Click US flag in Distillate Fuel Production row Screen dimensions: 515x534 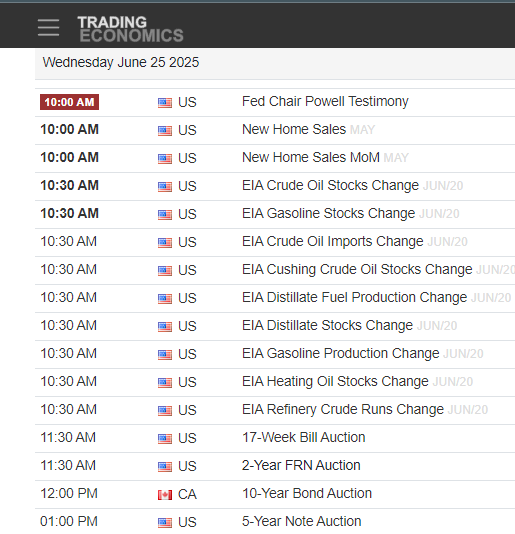pos(165,298)
